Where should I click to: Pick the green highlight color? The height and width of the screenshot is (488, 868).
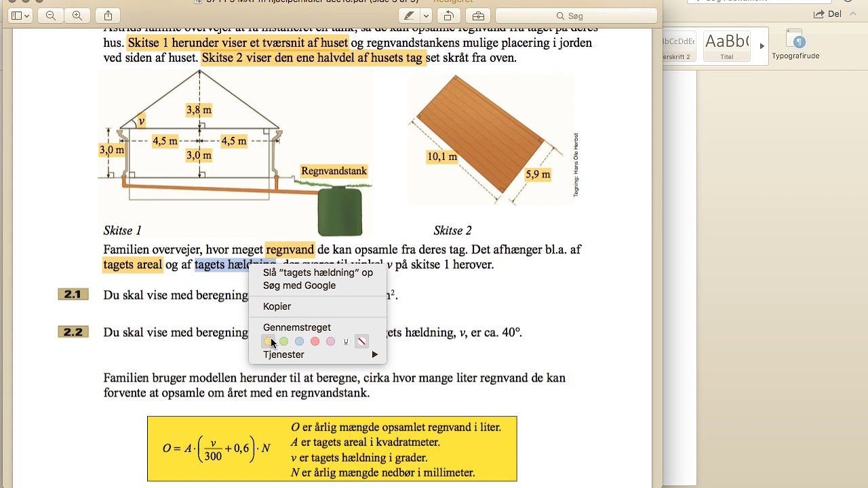tap(284, 342)
